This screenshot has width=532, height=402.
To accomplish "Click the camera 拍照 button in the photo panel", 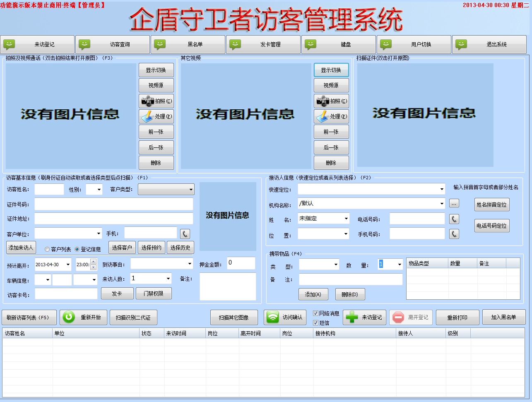I will [156, 101].
